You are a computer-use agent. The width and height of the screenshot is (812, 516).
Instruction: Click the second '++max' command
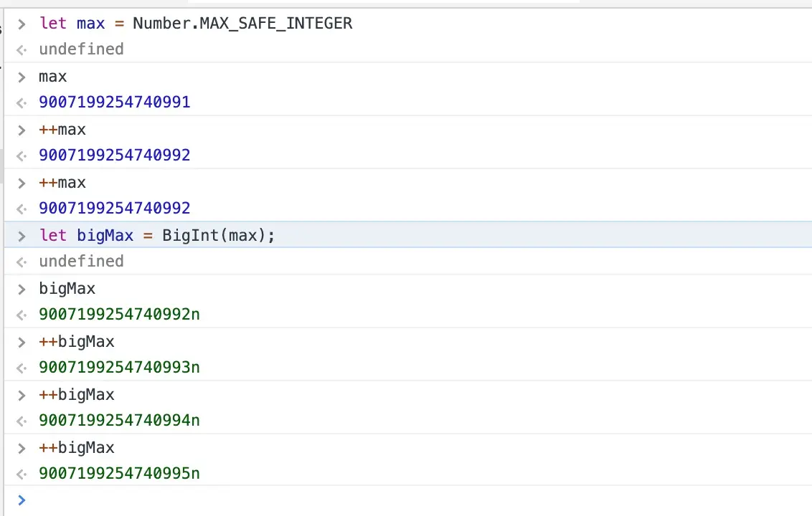tap(62, 183)
